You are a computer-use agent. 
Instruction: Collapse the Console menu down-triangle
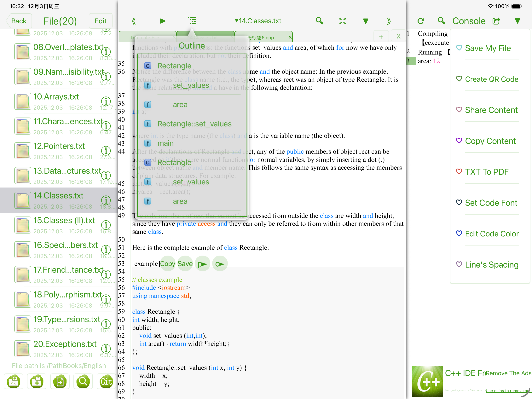pos(518,21)
